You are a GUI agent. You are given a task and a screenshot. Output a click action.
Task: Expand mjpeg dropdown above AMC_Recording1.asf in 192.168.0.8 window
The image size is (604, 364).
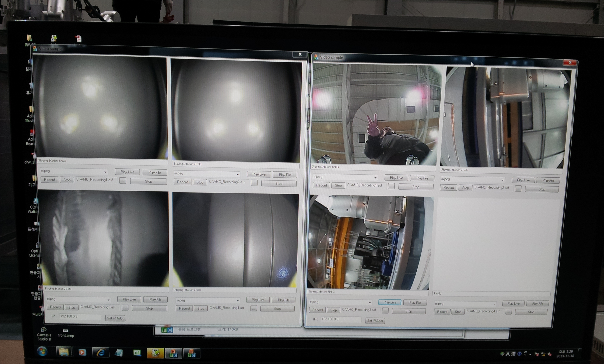pyautogui.click(x=105, y=172)
